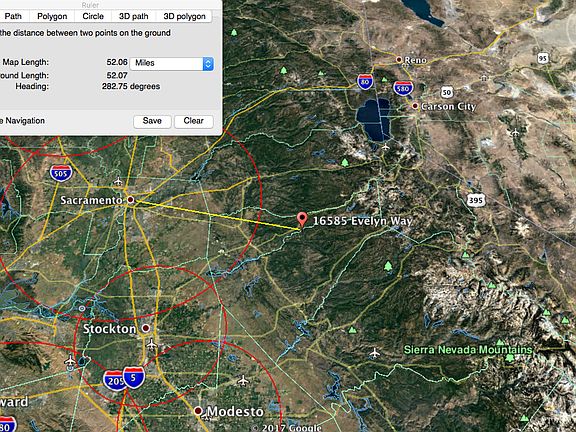Image resolution: width=576 pixels, height=432 pixels.
Task: Click the Route 50 highway shield
Action: pyautogui.click(x=447, y=92)
